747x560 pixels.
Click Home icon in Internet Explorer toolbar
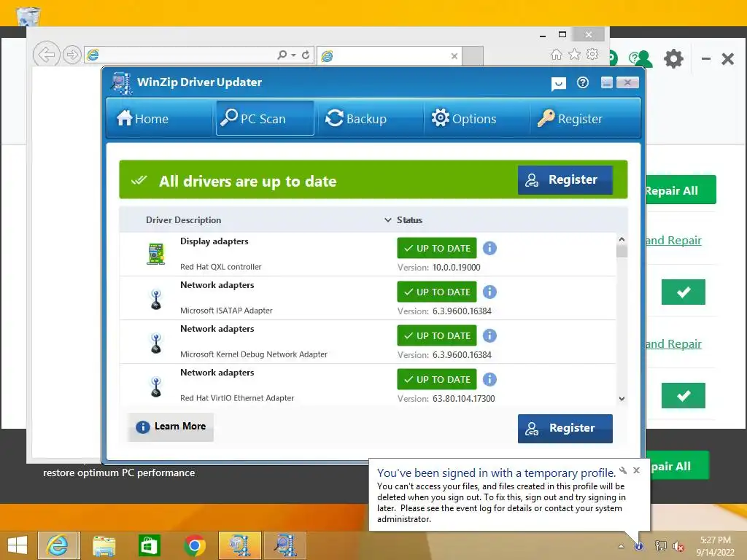tap(556, 54)
